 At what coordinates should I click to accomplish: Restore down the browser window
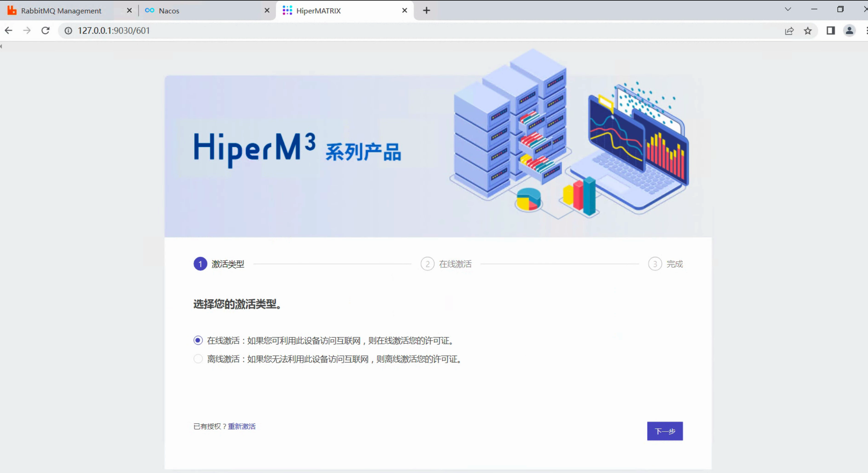coord(840,9)
